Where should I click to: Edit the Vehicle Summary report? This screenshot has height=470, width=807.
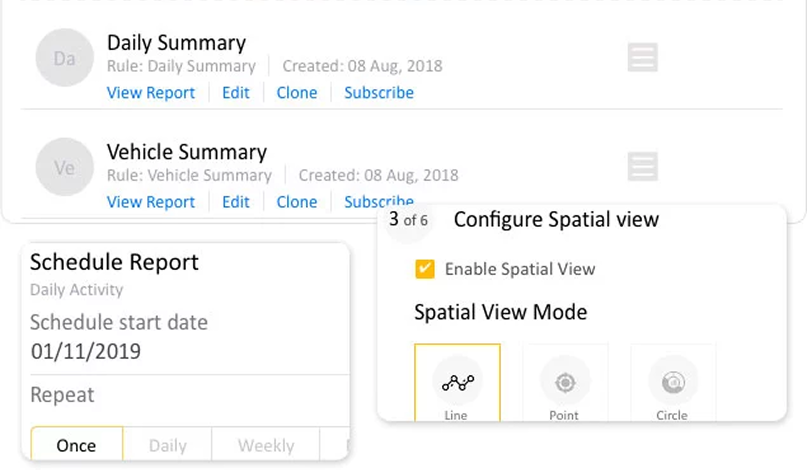pos(236,202)
